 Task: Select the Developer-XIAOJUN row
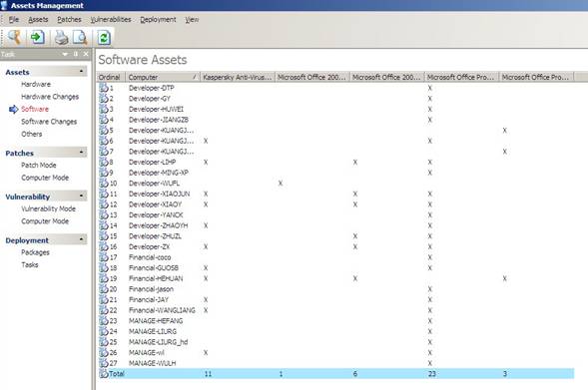tap(335, 194)
